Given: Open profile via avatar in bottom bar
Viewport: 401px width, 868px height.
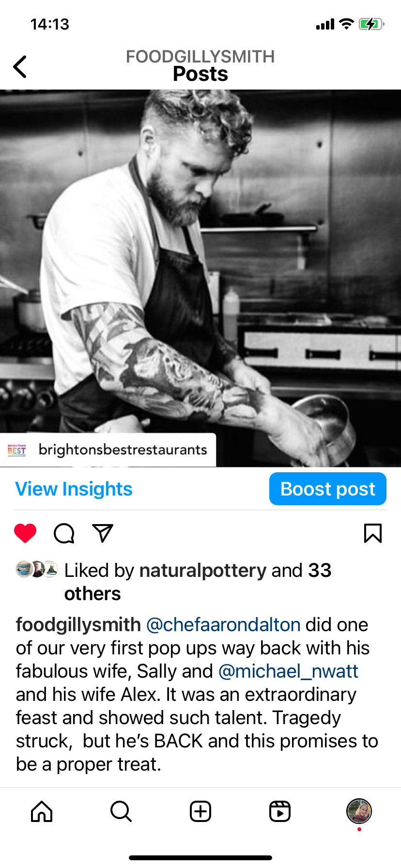Looking at the screenshot, I should [359, 811].
